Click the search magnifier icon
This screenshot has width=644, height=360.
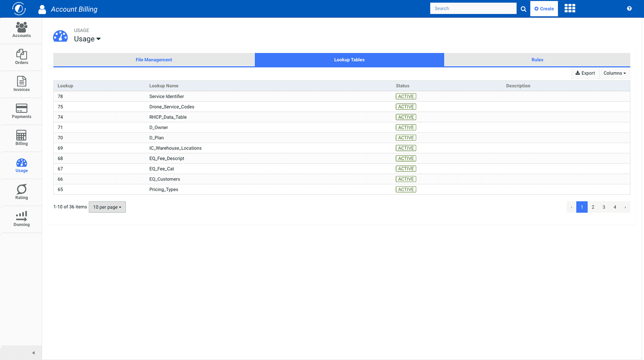(523, 9)
